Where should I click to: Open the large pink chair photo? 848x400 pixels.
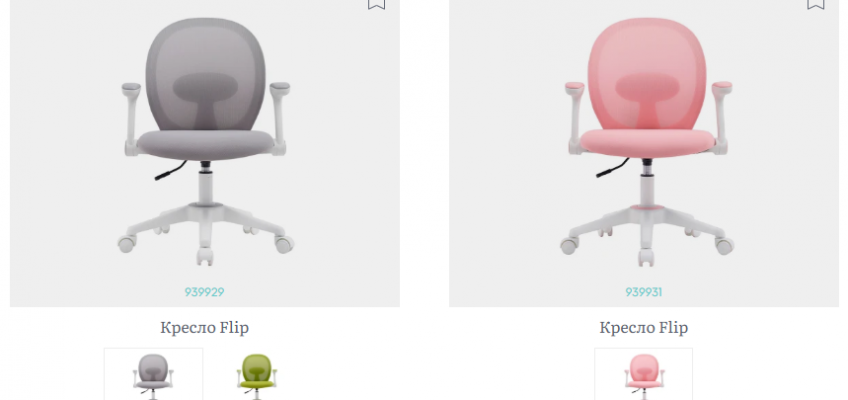pyautogui.click(x=646, y=142)
